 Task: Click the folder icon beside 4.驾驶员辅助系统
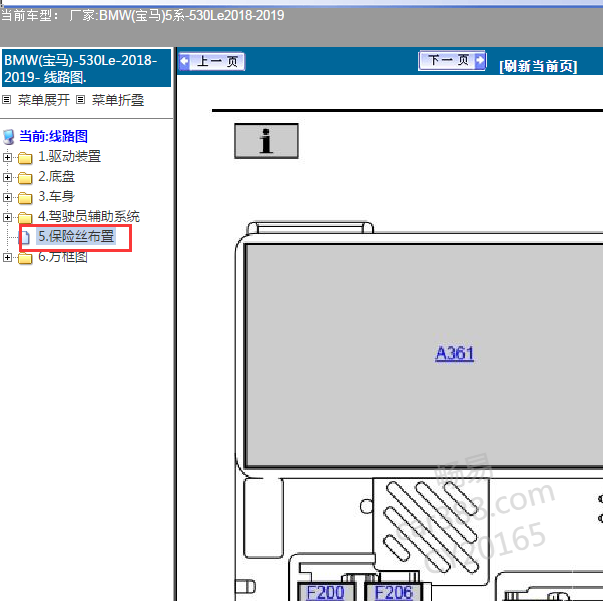[25, 218]
